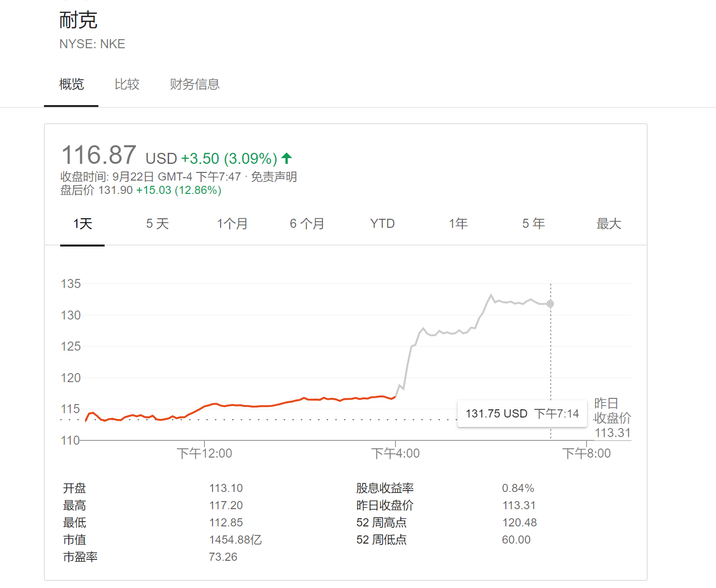Click the green up arrow icon
The height and width of the screenshot is (588, 716).
pos(287,158)
